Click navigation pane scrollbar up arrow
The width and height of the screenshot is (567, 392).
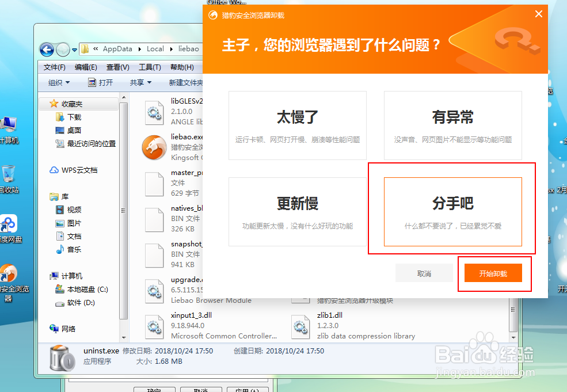pyautogui.click(x=124, y=98)
